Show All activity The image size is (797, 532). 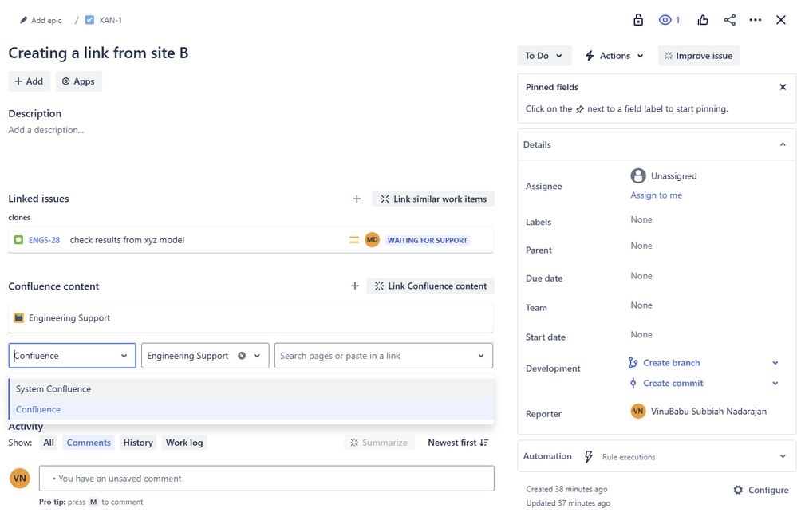tap(49, 443)
